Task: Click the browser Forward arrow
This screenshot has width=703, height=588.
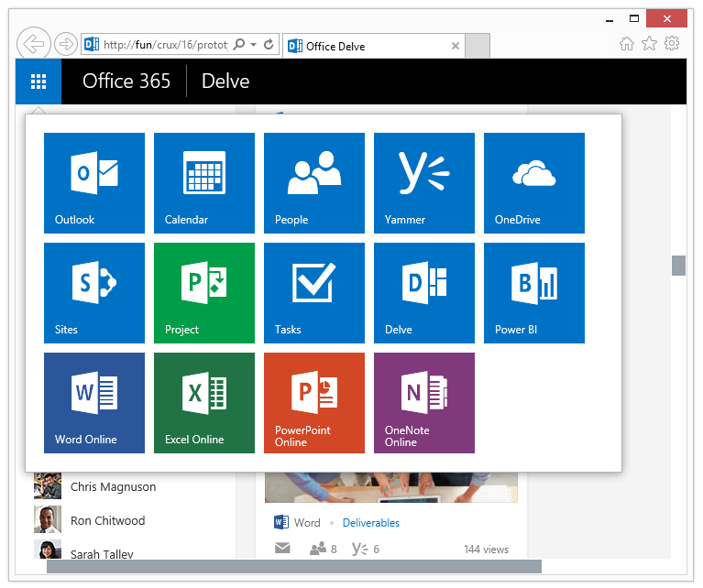Action: click(x=66, y=44)
